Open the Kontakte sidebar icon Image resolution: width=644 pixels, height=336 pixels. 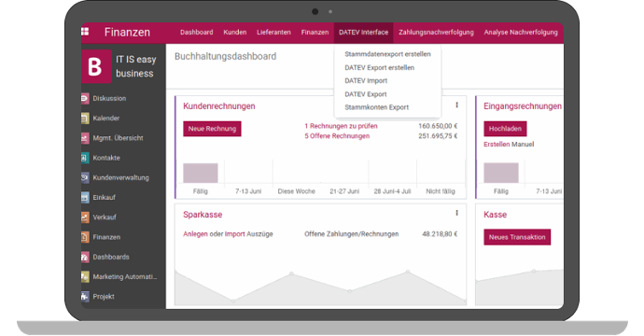(x=85, y=158)
